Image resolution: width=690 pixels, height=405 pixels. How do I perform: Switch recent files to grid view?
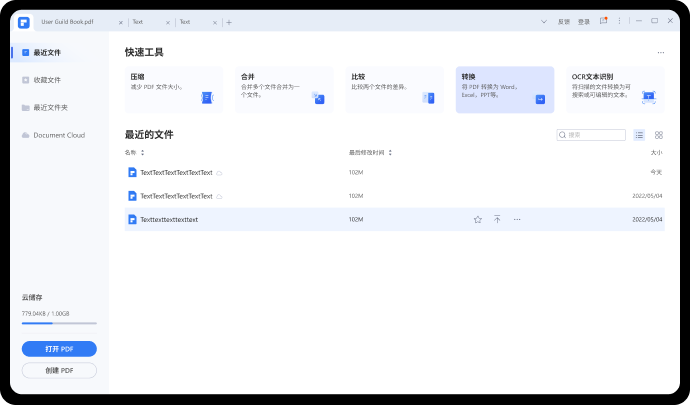pyautogui.click(x=659, y=135)
